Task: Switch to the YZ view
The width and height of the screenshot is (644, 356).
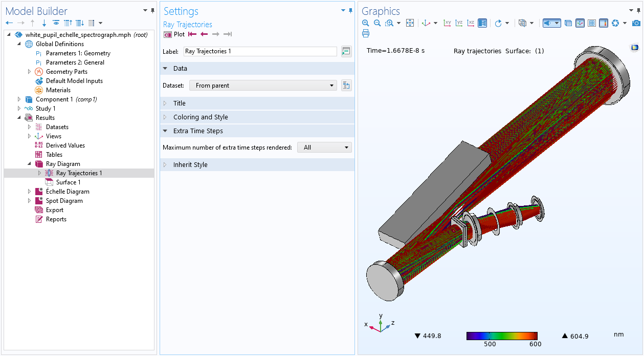Action: [x=459, y=23]
